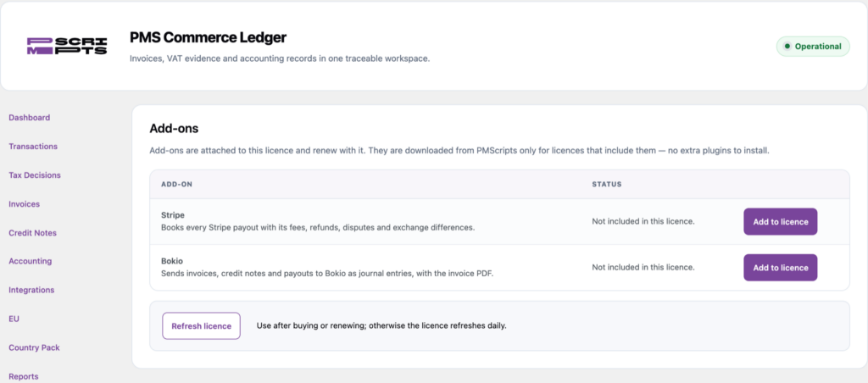Click the PMS Commerce Ledger title
This screenshot has width=868, height=383.
(x=209, y=37)
